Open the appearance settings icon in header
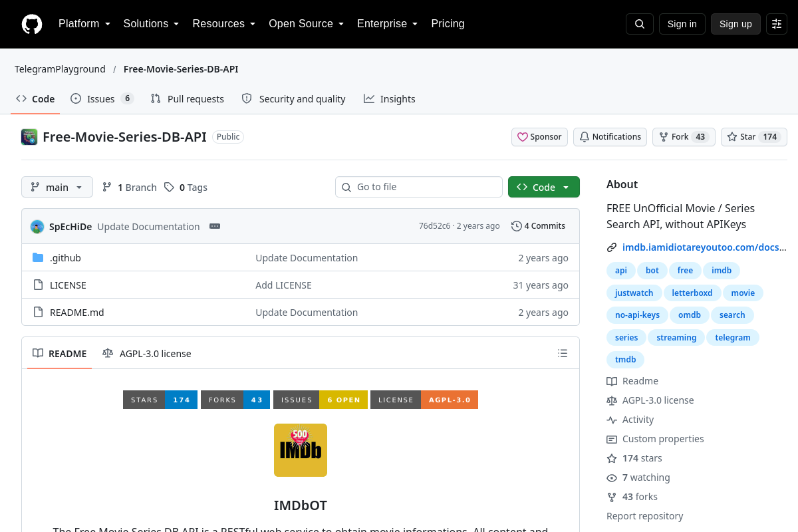This screenshot has width=798, height=532. 777,24
